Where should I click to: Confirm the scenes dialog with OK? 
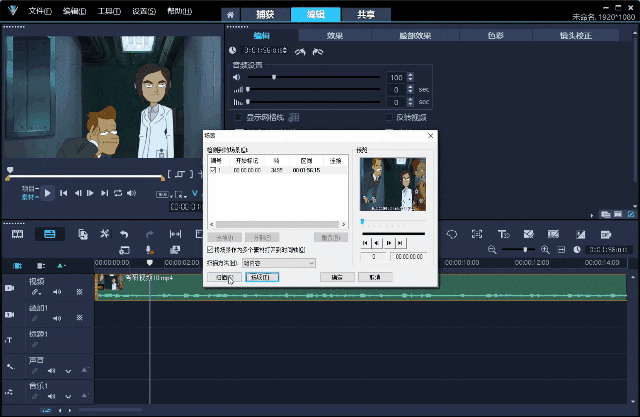[x=337, y=277]
